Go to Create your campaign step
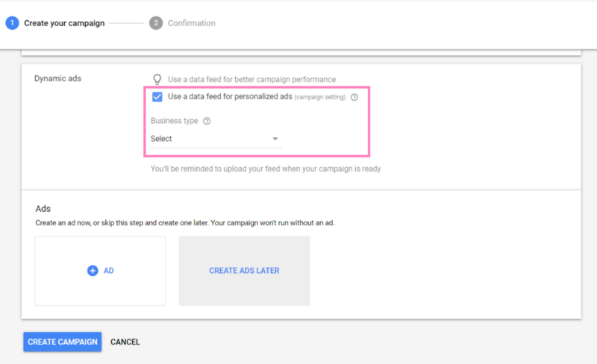Image resolution: width=597 pixels, height=364 pixels. 64,23
